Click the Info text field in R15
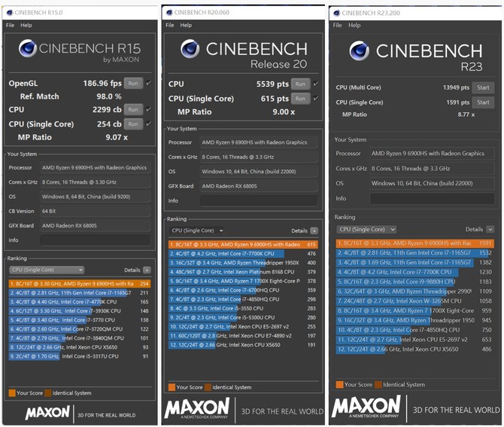Viewport: 504px width, 427px height. coord(95,239)
